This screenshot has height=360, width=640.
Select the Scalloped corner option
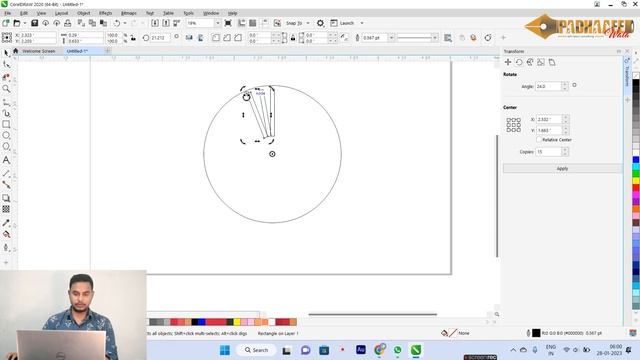[227, 38]
